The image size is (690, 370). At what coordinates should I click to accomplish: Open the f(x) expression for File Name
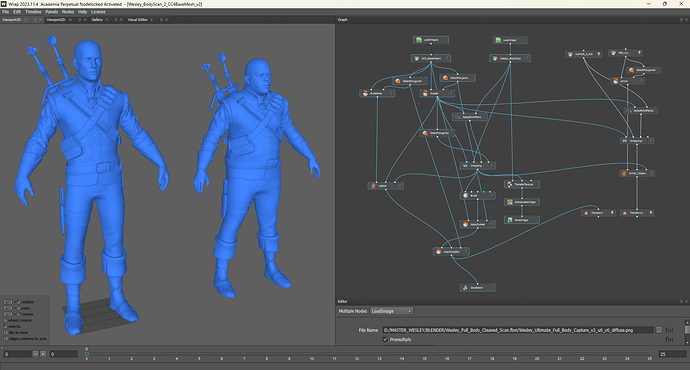pos(669,330)
